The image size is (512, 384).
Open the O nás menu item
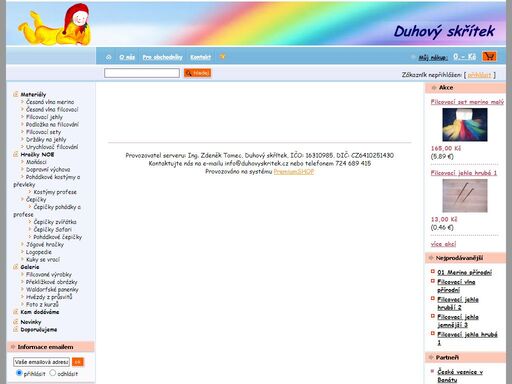click(127, 57)
